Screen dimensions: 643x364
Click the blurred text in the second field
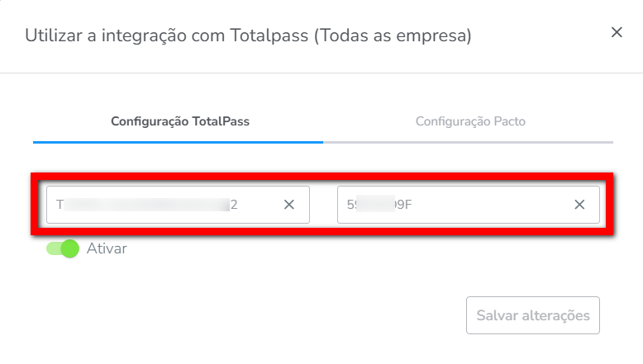tap(376, 205)
